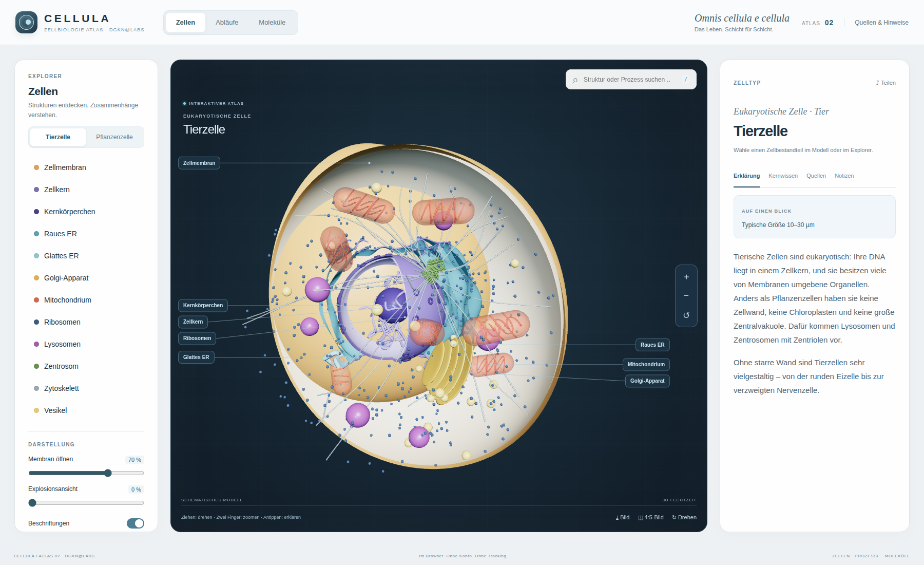Select Zellmembran in explorer list

(86, 167)
